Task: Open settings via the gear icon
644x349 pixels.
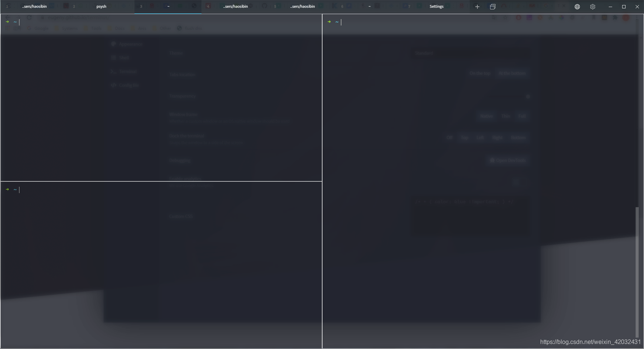Action: 592,7
